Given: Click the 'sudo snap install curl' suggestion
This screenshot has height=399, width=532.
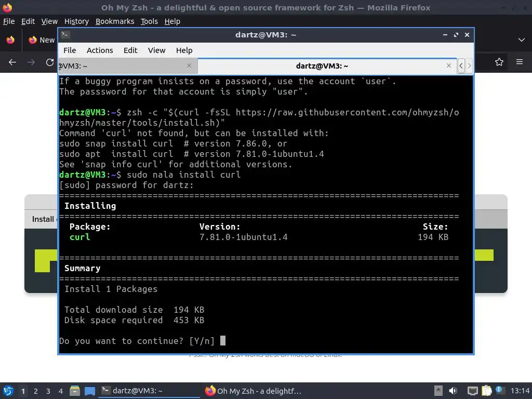Looking at the screenshot, I should [116, 143].
